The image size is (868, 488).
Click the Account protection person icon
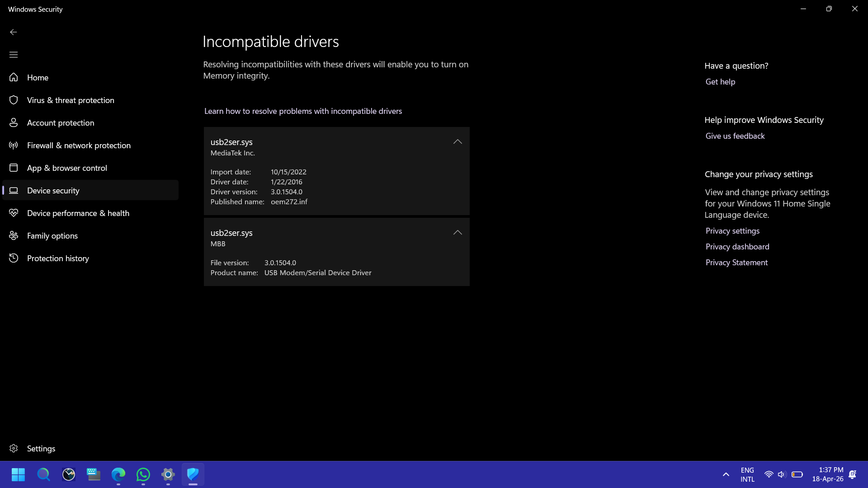[x=14, y=122]
